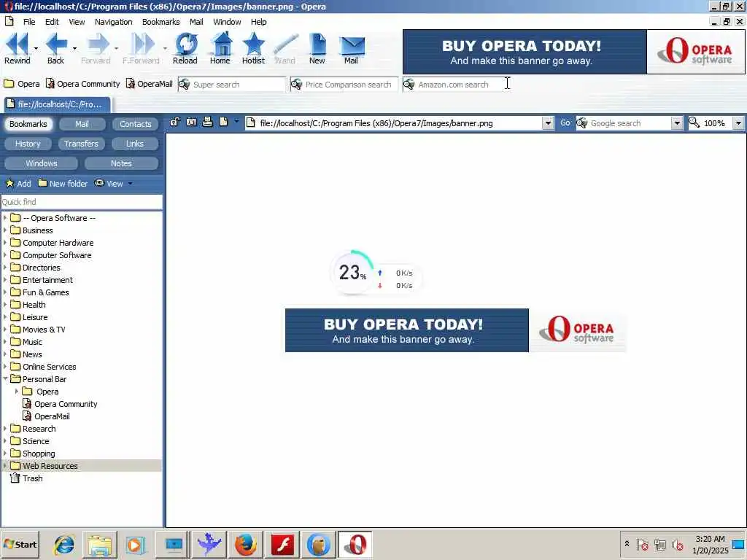Launch Internet Explorer from taskbar
Image resolution: width=747 pixels, height=560 pixels.
coord(64,544)
